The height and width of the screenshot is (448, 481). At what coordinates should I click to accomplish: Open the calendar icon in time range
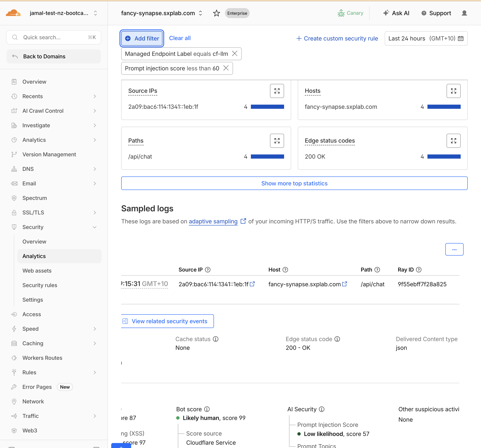pyautogui.click(x=460, y=38)
